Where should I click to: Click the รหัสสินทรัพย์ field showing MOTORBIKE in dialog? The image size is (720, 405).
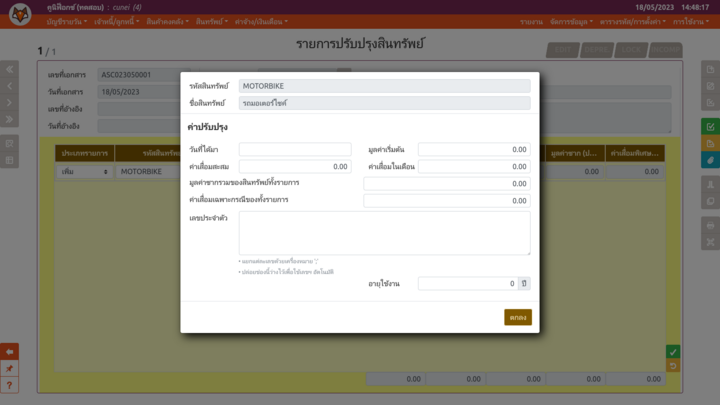384,86
